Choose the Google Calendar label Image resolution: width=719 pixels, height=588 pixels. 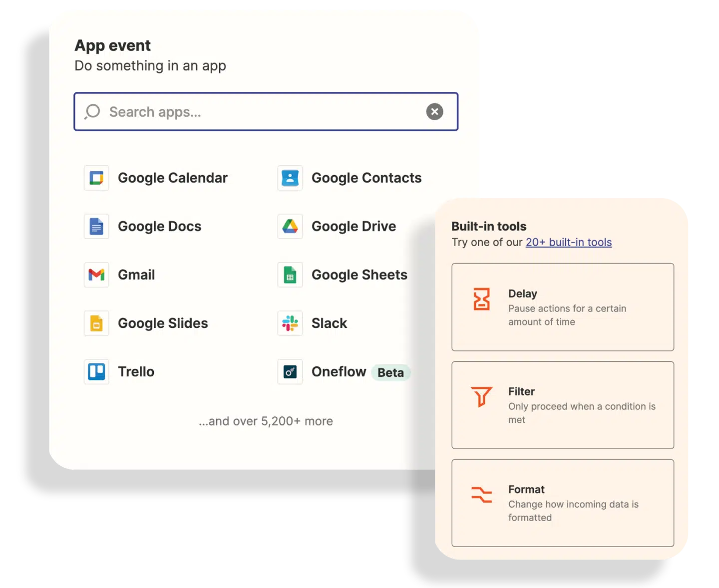[x=173, y=178]
